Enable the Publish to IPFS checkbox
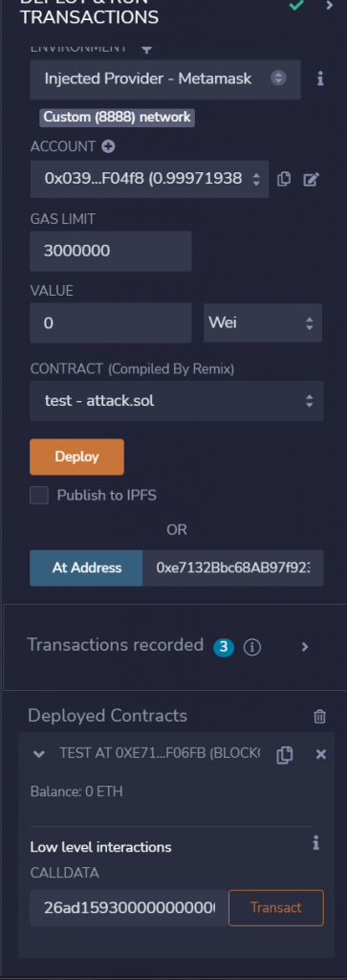347x980 pixels. (39, 496)
